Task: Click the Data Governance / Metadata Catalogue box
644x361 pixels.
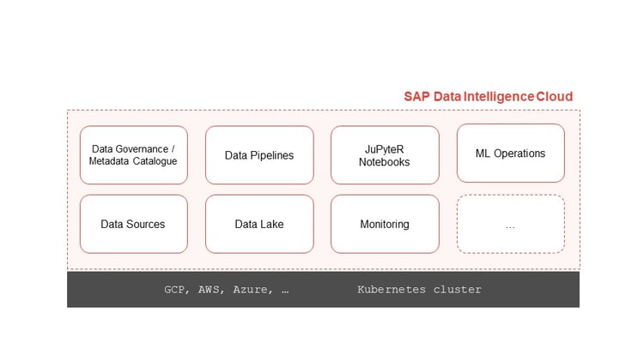Action: (133, 155)
